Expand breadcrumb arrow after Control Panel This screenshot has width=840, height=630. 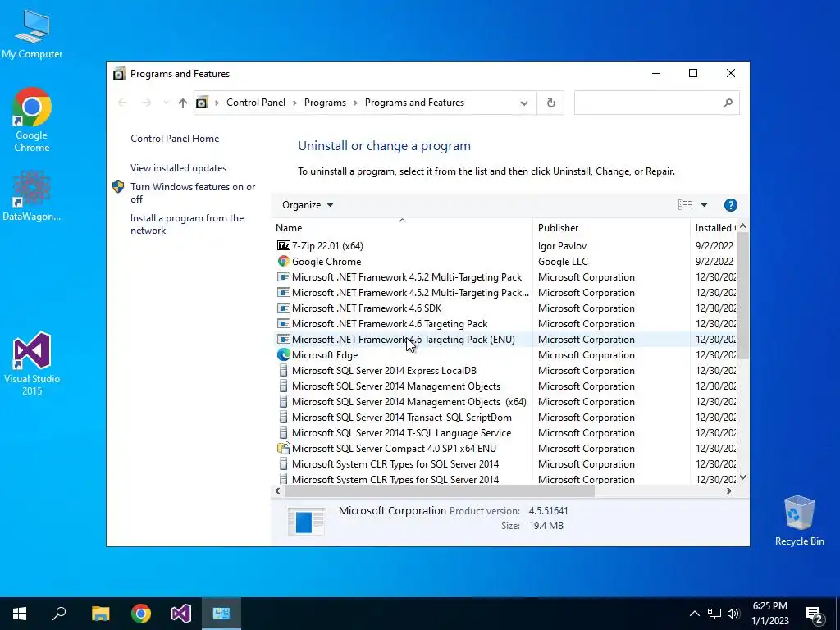pyautogui.click(x=294, y=103)
